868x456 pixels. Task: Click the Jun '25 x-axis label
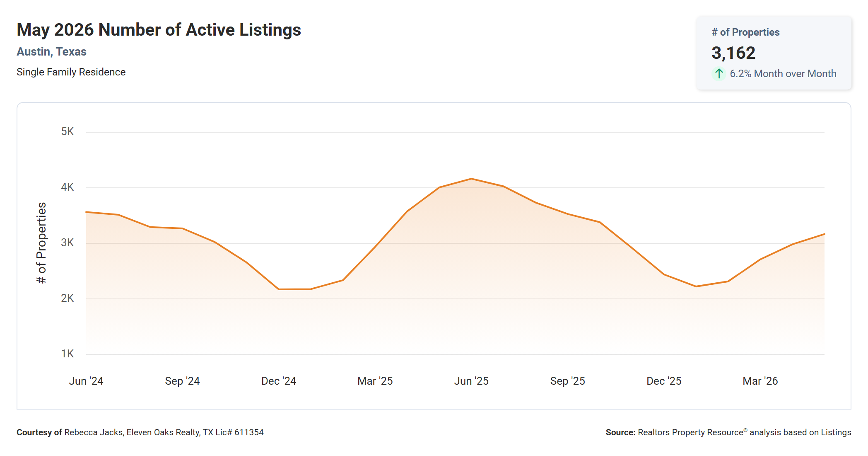coord(471,381)
